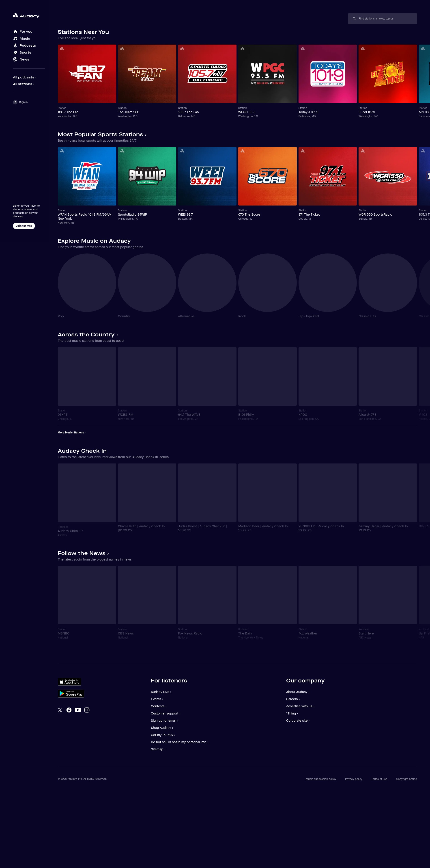This screenshot has height=868, width=430.
Task: Open the 1Thing footer link
Action: click(292, 713)
